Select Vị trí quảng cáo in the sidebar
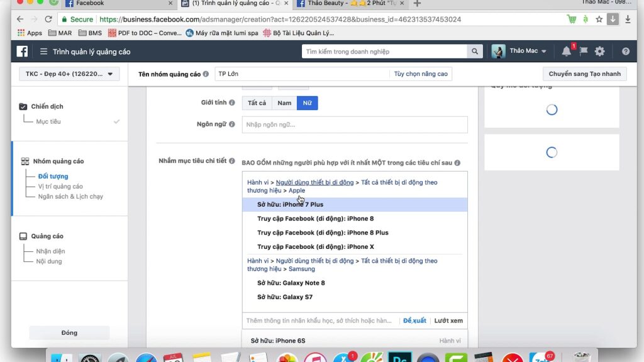Image resolution: width=644 pixels, height=362 pixels. point(60,186)
